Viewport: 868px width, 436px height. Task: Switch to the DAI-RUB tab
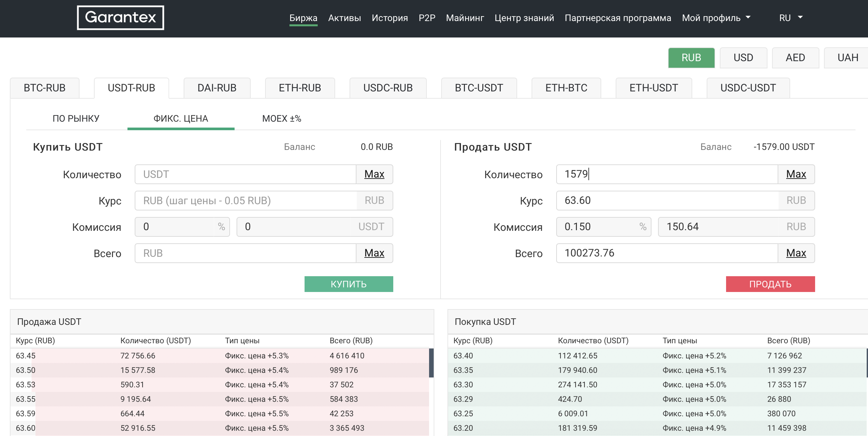click(x=217, y=88)
